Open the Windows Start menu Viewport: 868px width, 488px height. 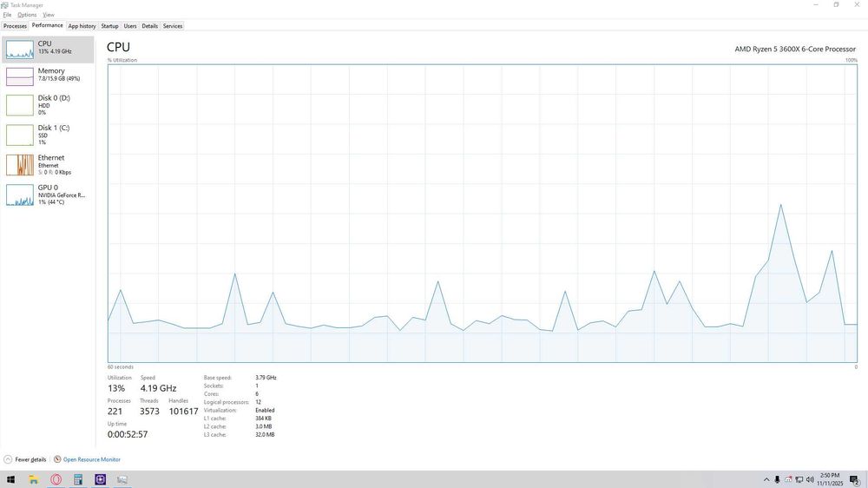(x=10, y=479)
